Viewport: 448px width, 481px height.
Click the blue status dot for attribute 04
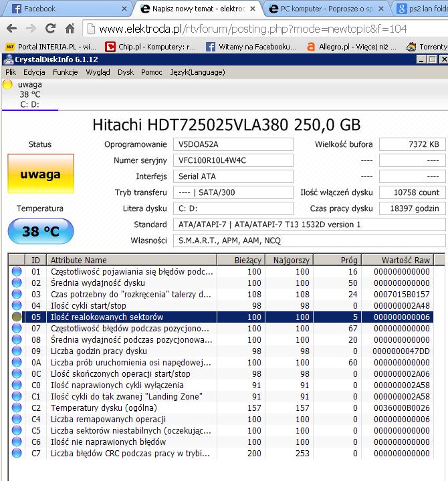17,305
